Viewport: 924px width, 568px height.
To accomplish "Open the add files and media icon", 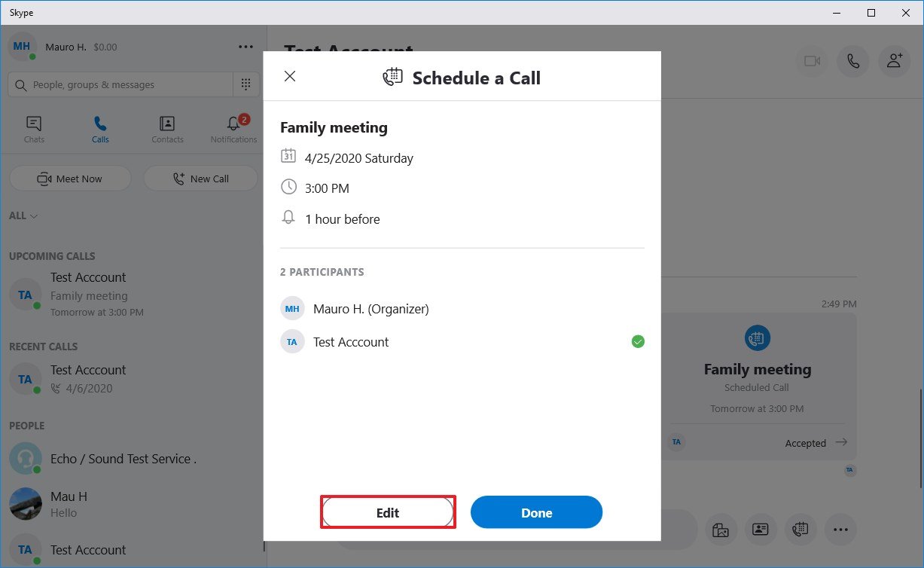I will 721,530.
